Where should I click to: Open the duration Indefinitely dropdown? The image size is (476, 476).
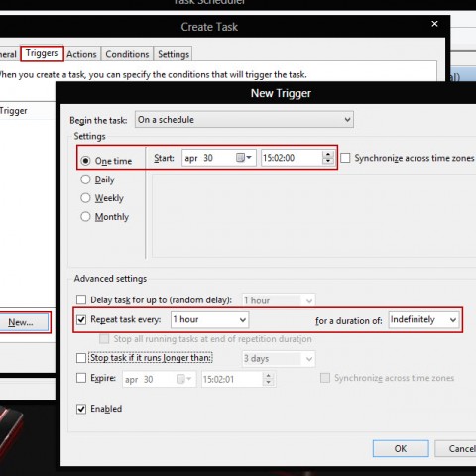coord(424,320)
